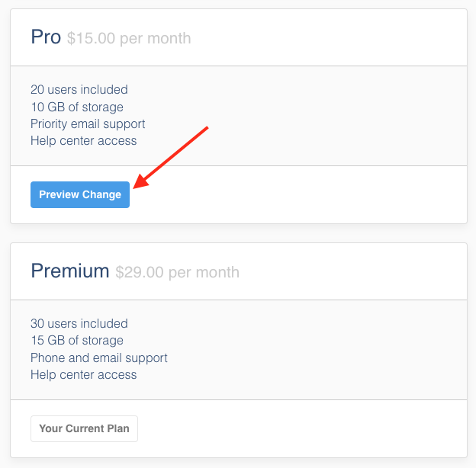Screen dimensions: 476x468
Task: Click the Phone and email support feature
Action: tap(99, 357)
